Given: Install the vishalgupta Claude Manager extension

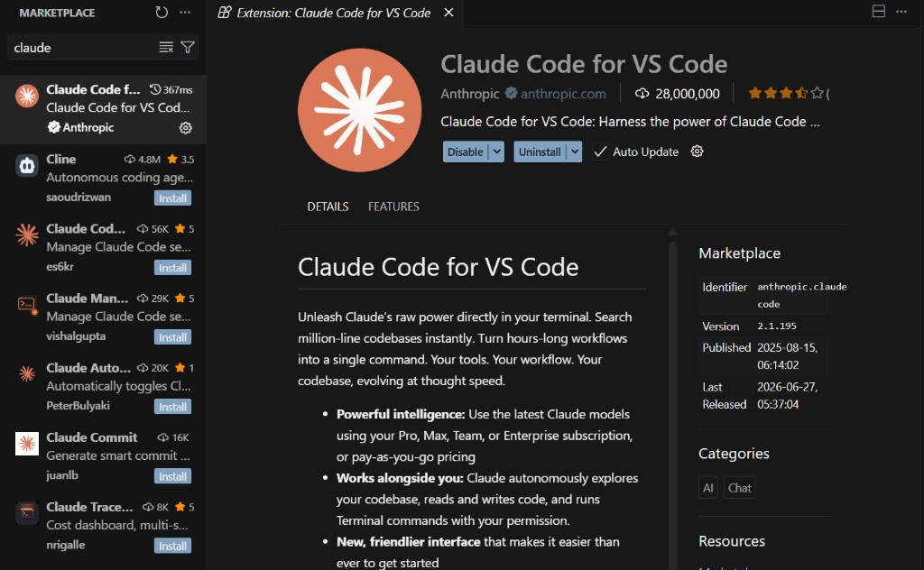Looking at the screenshot, I should point(172,337).
